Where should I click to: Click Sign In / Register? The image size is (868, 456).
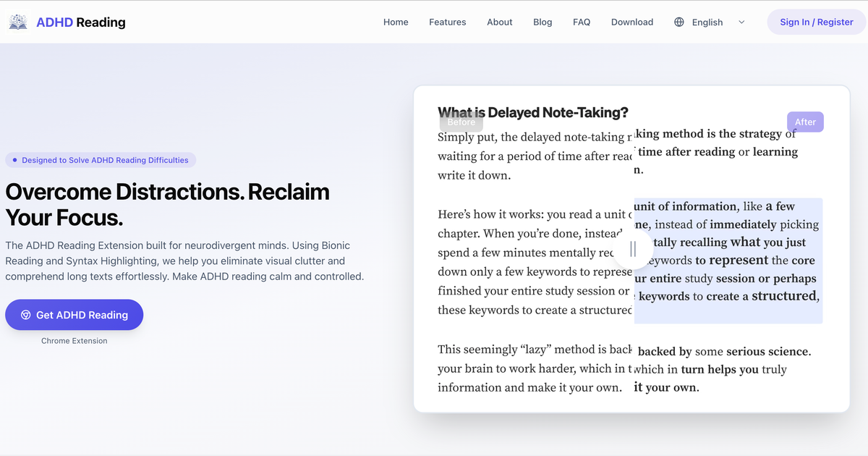816,22
